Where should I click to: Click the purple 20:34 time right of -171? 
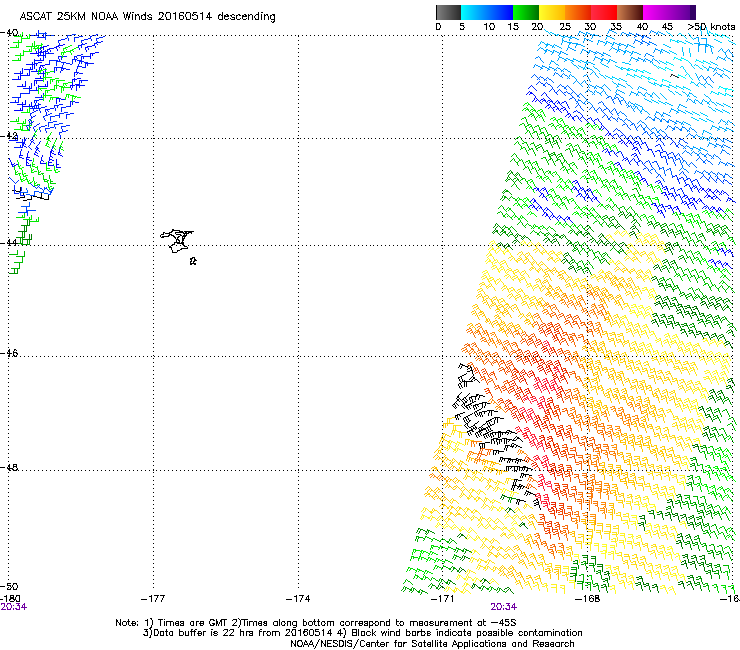(504, 607)
